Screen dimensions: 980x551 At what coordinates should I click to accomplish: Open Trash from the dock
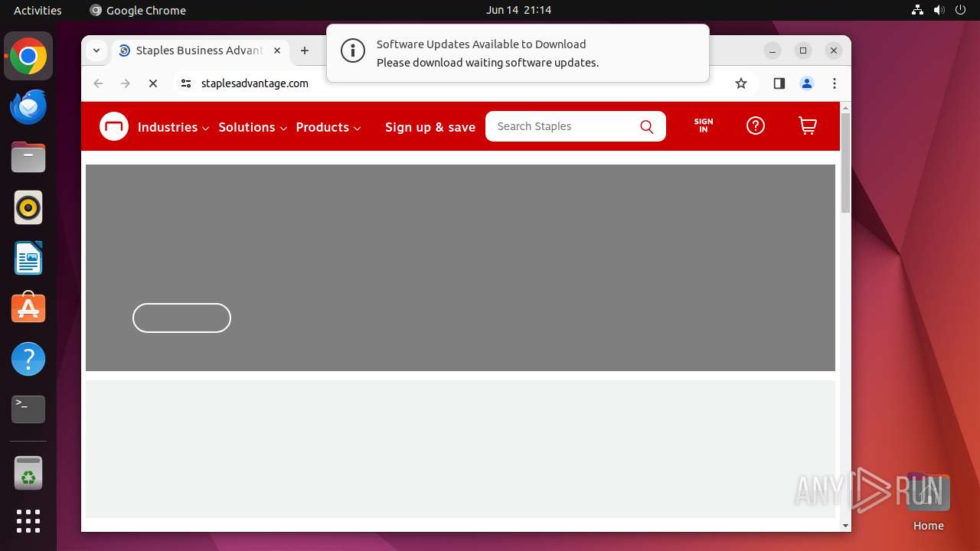coord(28,473)
